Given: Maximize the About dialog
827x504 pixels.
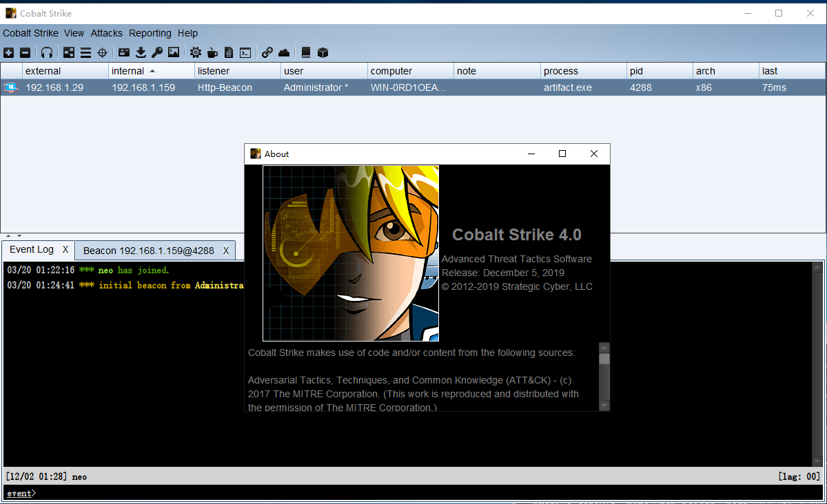Looking at the screenshot, I should (x=562, y=154).
